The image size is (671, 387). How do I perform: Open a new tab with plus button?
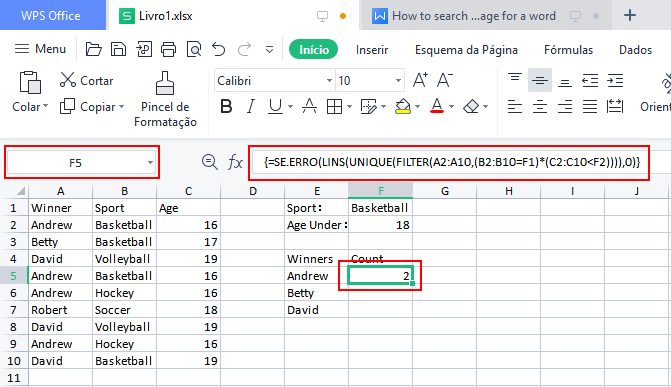pyautogui.click(x=629, y=15)
